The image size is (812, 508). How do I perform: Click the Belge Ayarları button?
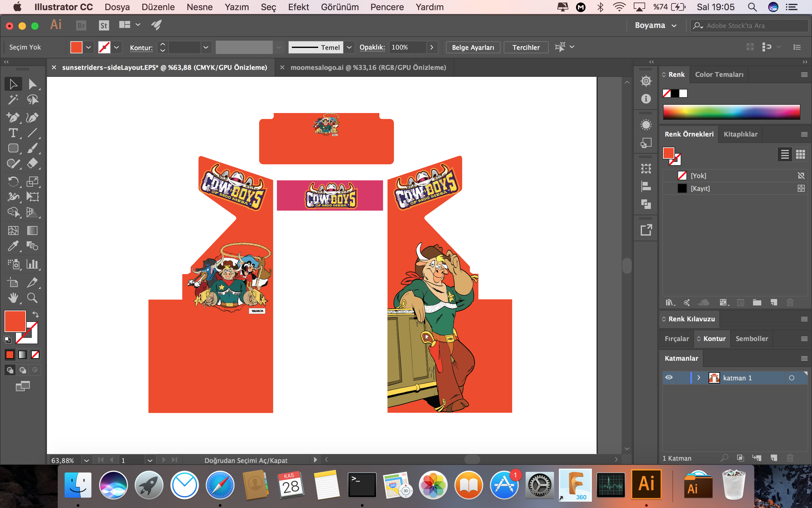[473, 47]
